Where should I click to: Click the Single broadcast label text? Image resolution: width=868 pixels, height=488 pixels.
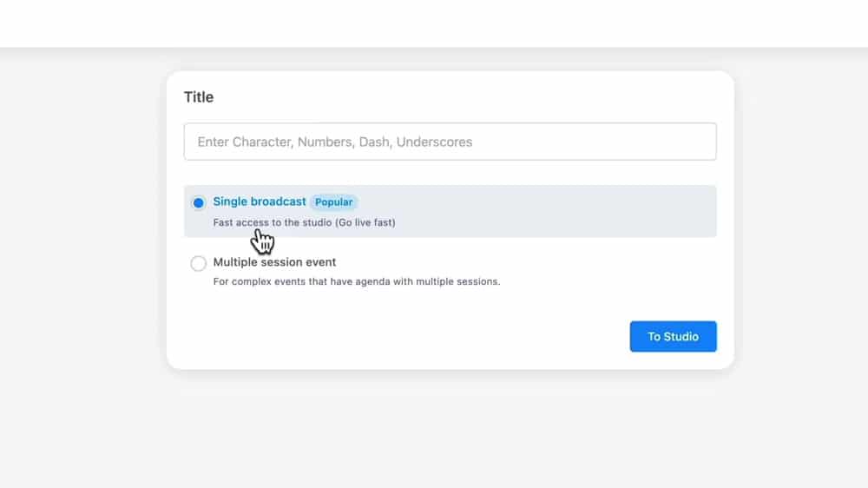point(260,201)
